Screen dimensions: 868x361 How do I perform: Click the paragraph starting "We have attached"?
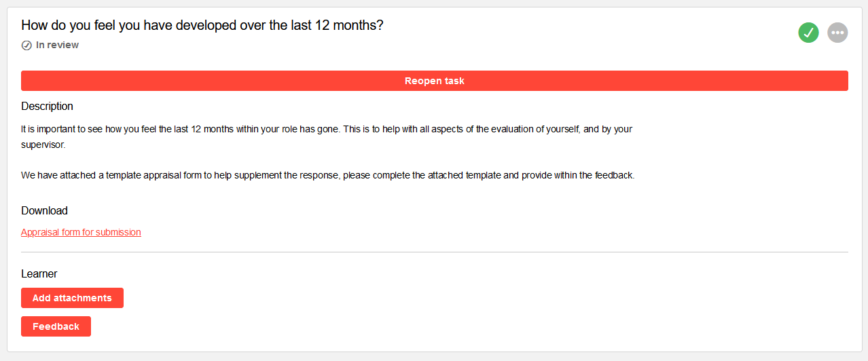pos(327,175)
